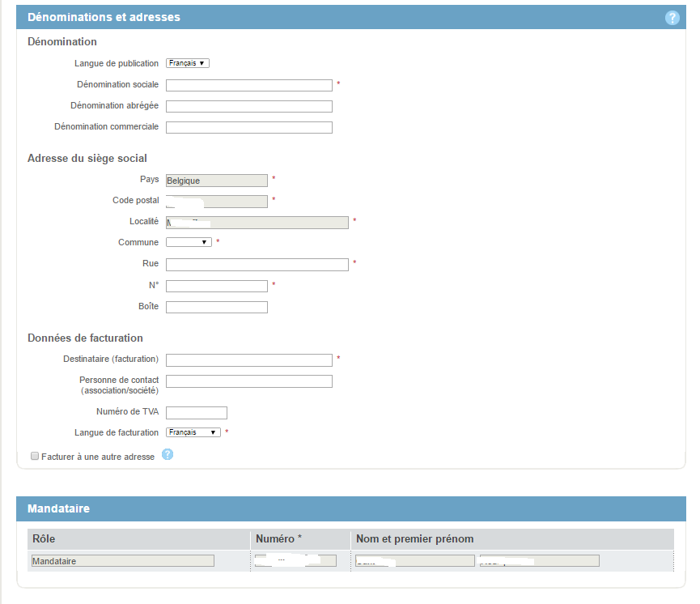Click the Localité field

click(x=257, y=222)
